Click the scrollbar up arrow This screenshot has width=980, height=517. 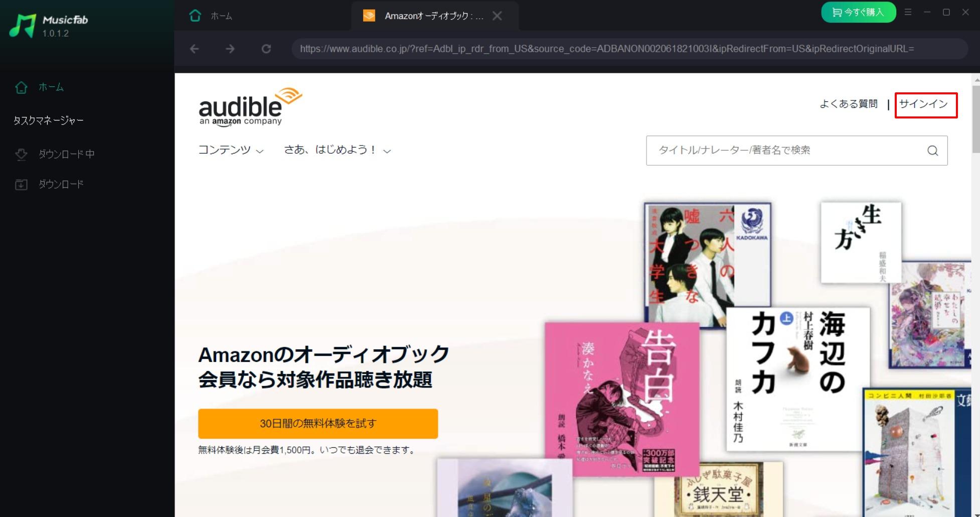(976, 79)
